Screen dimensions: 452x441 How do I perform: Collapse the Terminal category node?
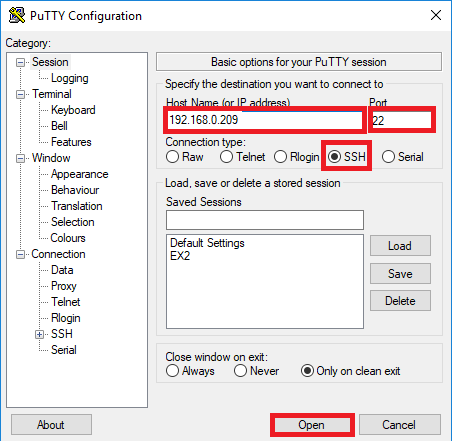(21, 94)
